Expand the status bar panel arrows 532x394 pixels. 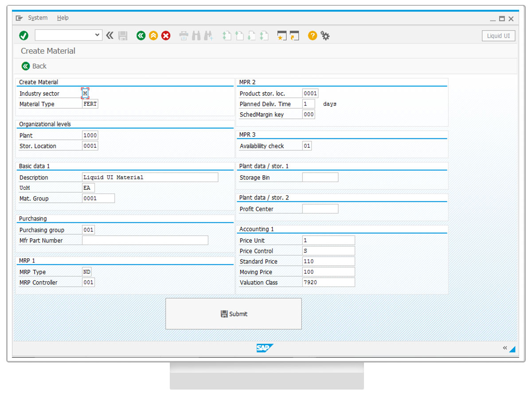(x=505, y=348)
